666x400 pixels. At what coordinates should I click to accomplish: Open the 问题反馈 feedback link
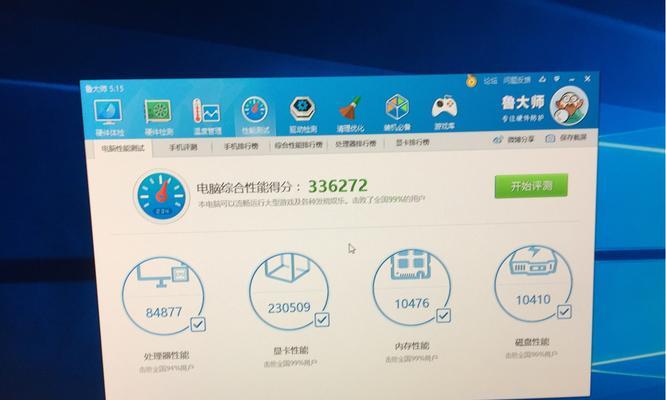pos(517,80)
